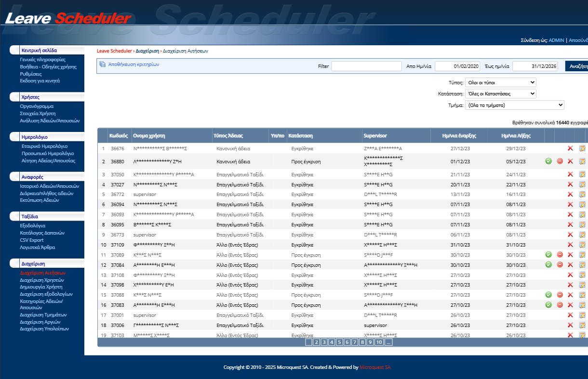This screenshot has width=588, height=379.
Task: Reject leave request with code 37089
Action: coord(560,255)
